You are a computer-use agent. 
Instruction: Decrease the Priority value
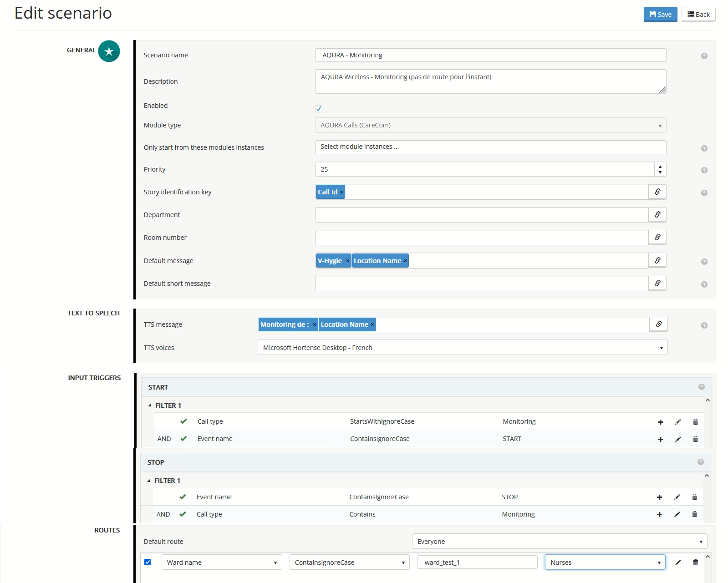point(660,172)
